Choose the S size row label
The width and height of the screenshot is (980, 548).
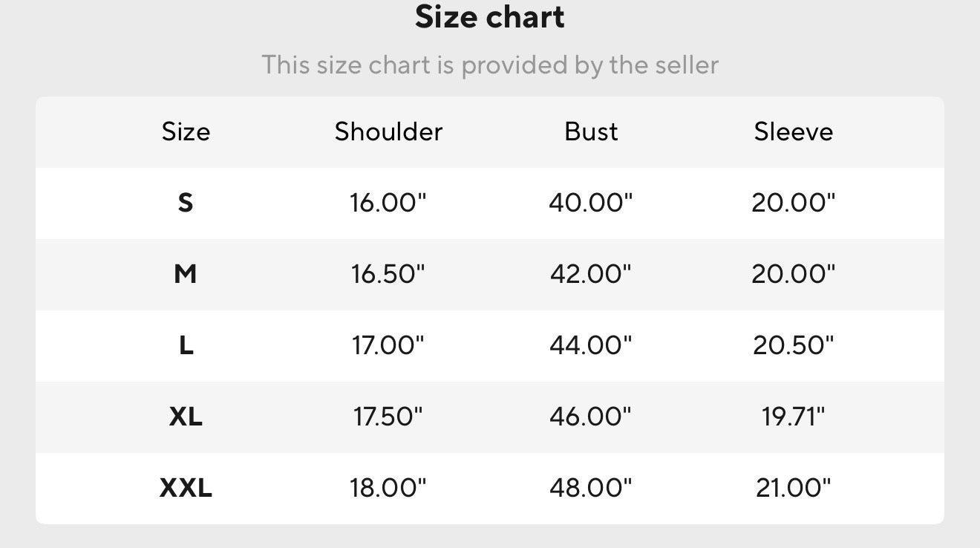click(186, 203)
